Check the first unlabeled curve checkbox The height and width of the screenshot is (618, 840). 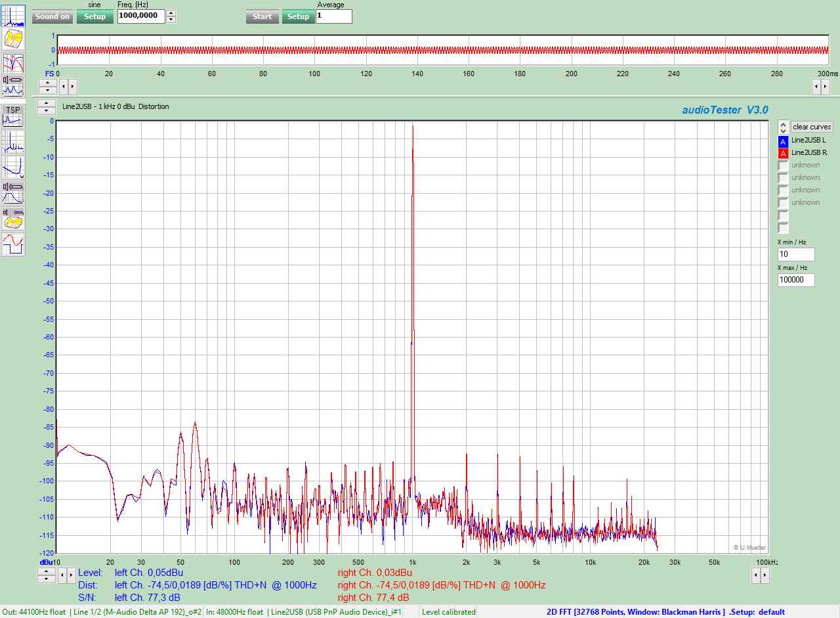tap(783, 215)
